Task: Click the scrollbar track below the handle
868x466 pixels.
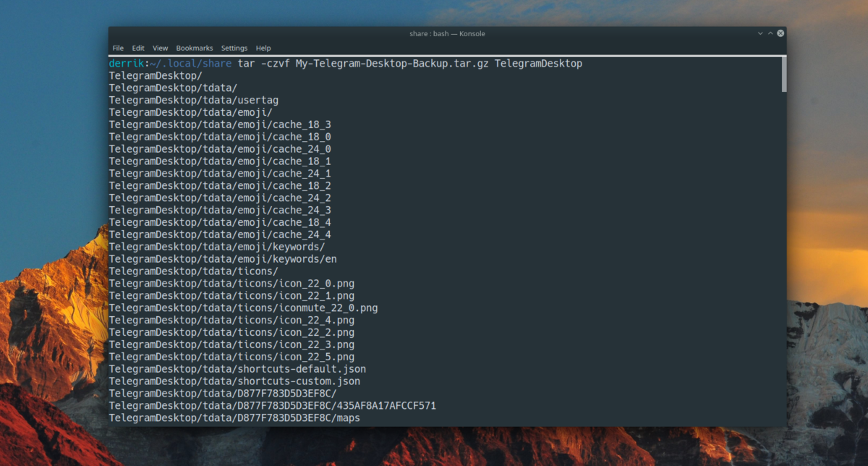Action: tap(783, 258)
